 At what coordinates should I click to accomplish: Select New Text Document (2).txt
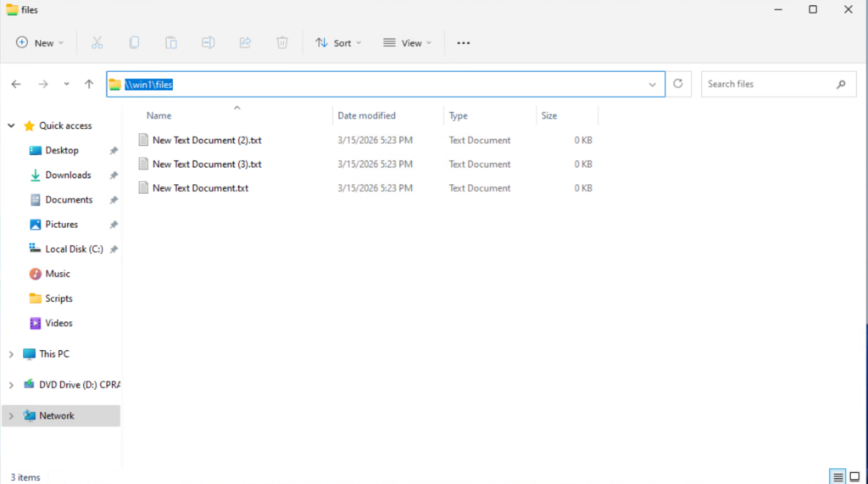pos(207,140)
